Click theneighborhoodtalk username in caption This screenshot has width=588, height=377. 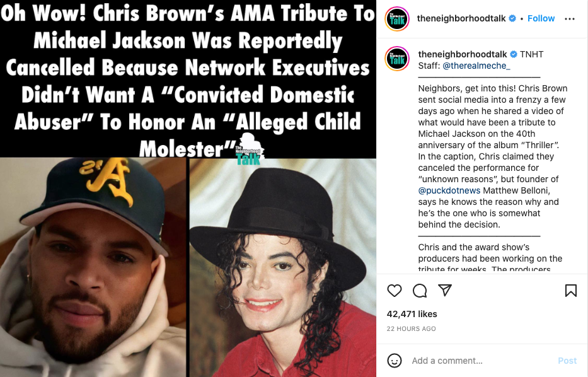pos(463,54)
